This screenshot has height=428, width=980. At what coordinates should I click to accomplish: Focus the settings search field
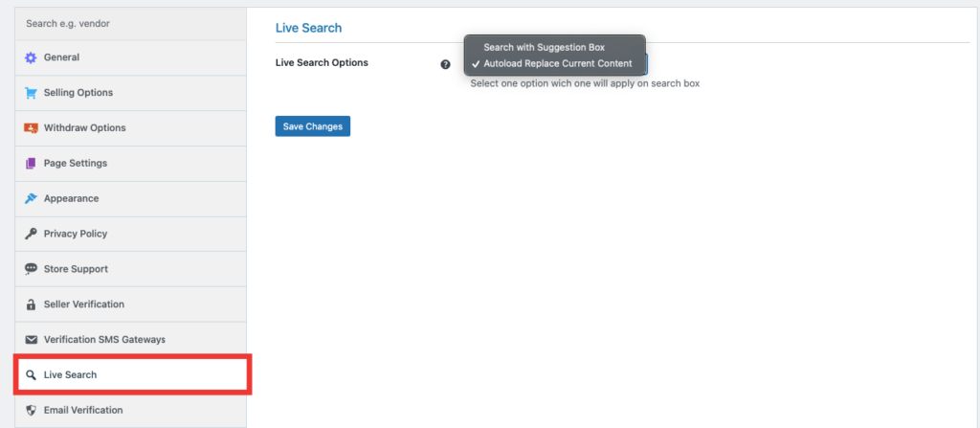[130, 23]
